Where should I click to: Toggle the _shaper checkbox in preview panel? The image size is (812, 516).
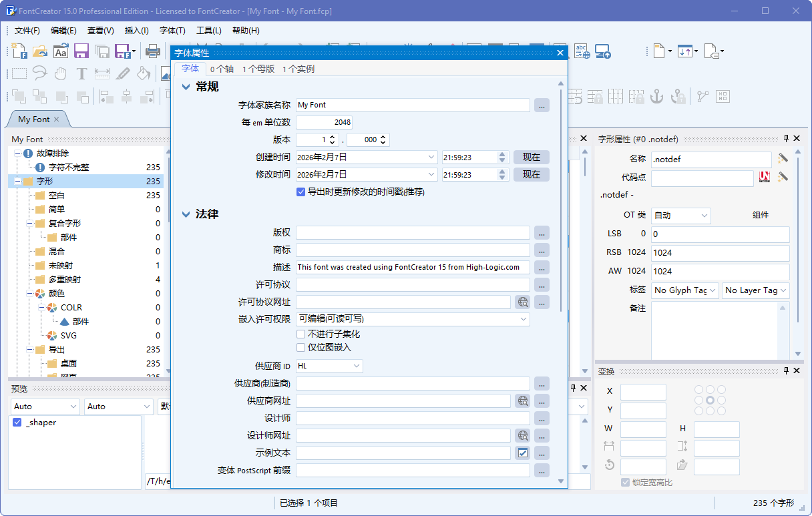(x=17, y=422)
